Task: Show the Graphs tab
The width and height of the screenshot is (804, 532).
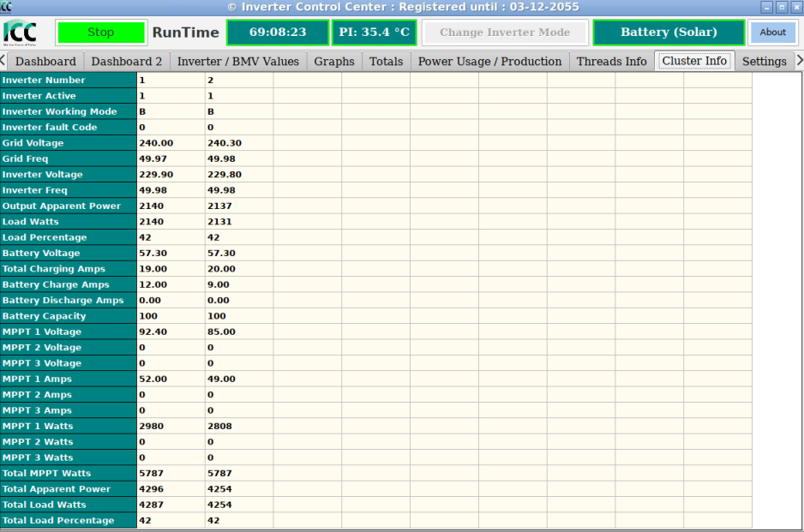Action: (x=334, y=62)
